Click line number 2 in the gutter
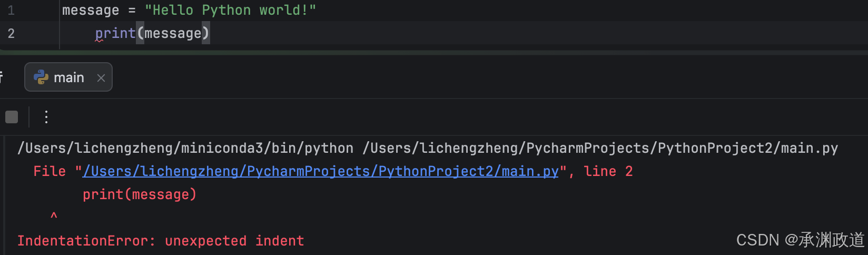868x255 pixels. (x=11, y=34)
